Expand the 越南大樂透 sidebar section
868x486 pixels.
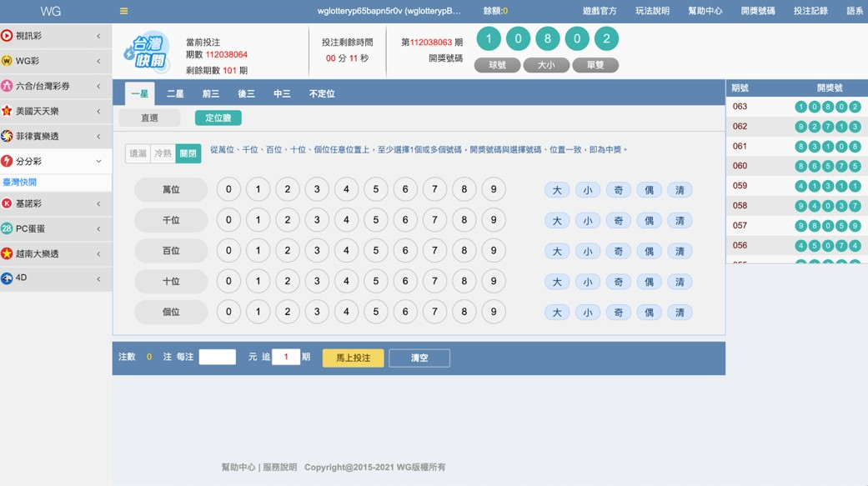(x=98, y=253)
